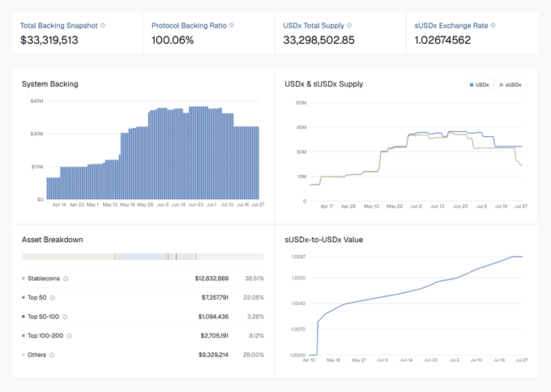Image resolution: width=551 pixels, height=392 pixels.
Task: Click info icon beside Total Backing Snapshot
Action: click(103, 25)
